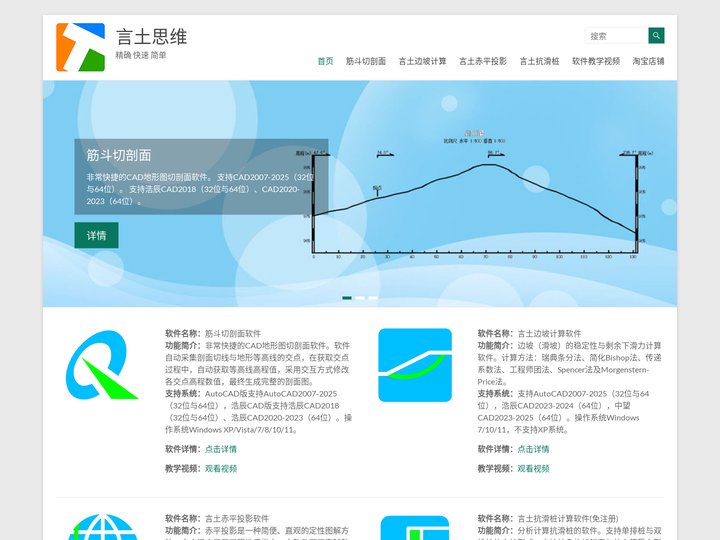Click the 详情 button on the banner
This screenshot has width=720, height=540.
(96, 235)
